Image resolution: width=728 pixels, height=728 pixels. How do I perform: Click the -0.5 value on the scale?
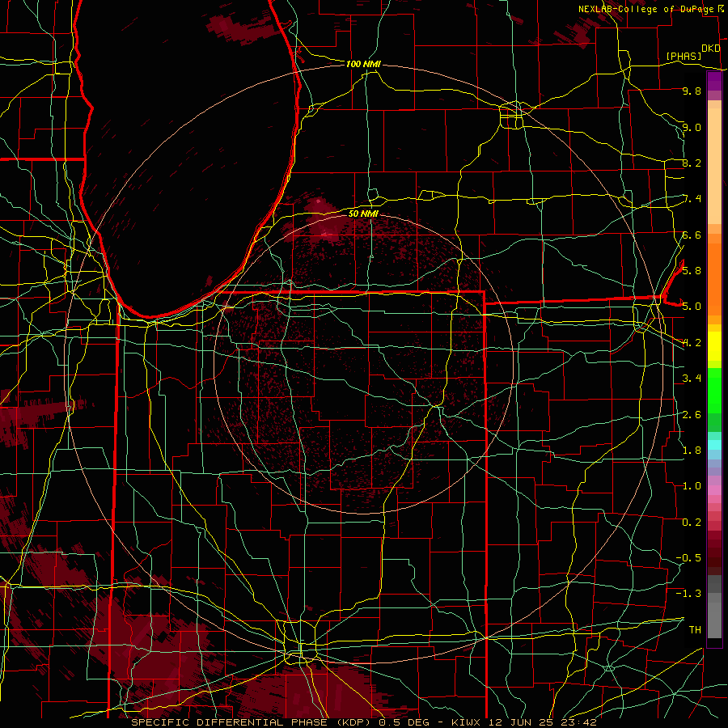click(688, 557)
